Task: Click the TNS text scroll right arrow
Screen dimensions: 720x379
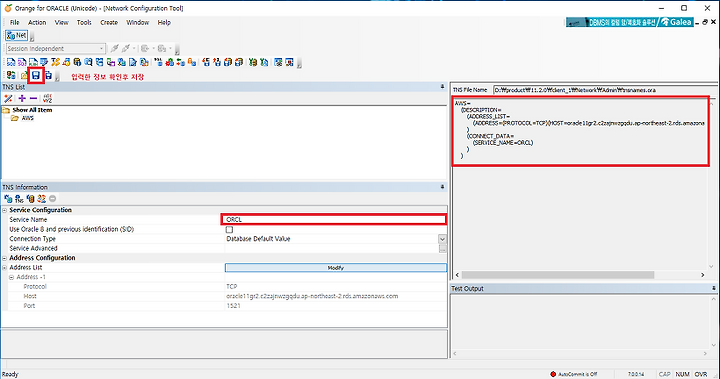Action: (703, 275)
